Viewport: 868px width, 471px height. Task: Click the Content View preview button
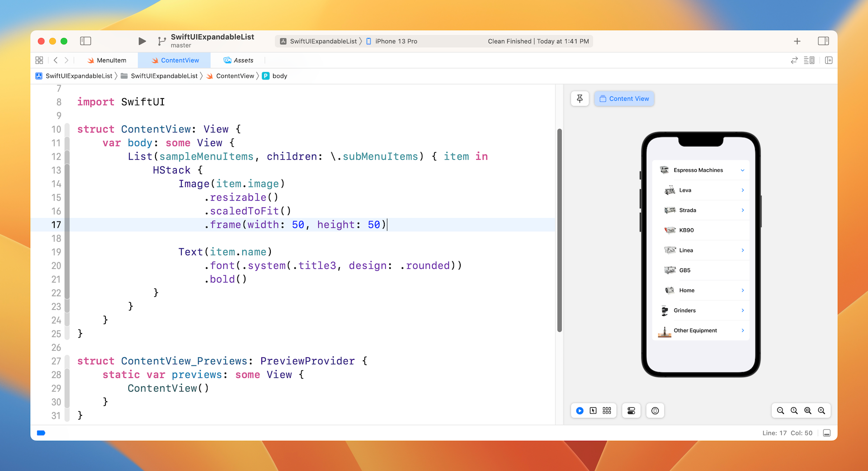[x=624, y=99]
